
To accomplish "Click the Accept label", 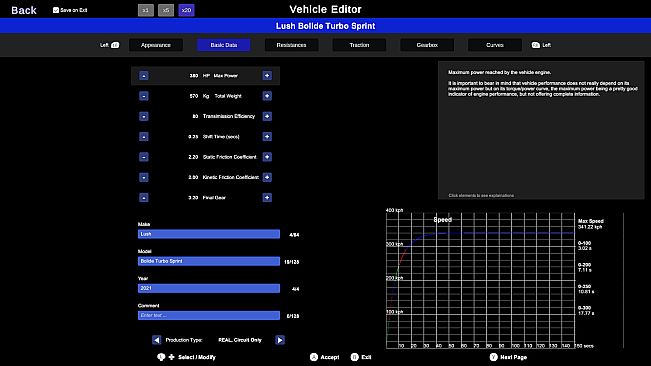I will 330,357.
